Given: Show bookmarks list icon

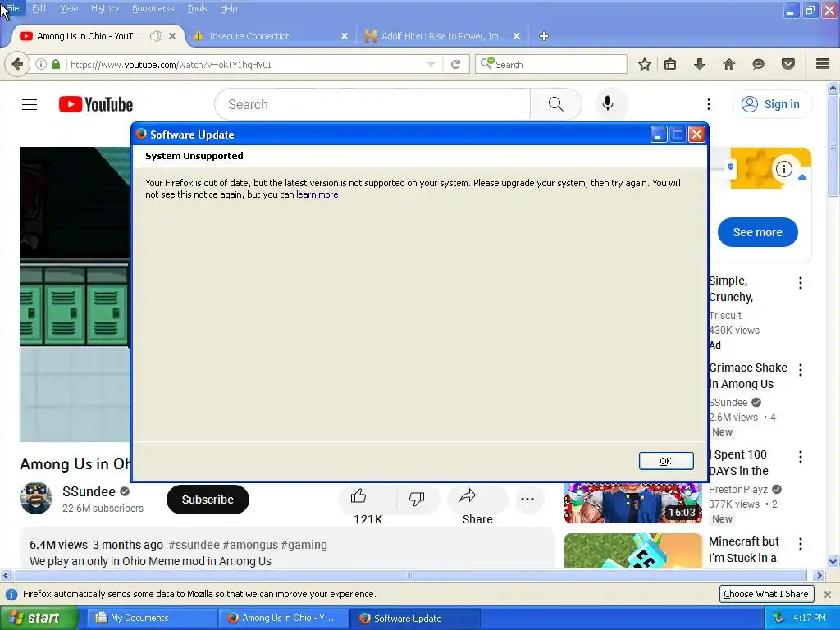Looking at the screenshot, I should click(670, 64).
